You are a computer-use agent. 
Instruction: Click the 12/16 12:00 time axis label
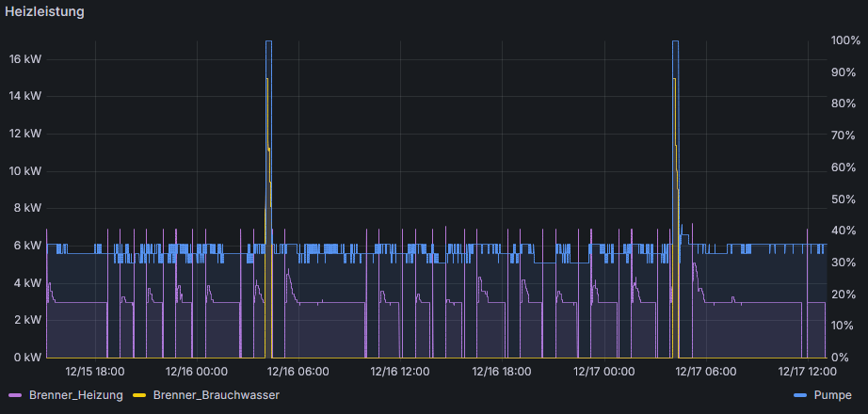coord(401,372)
